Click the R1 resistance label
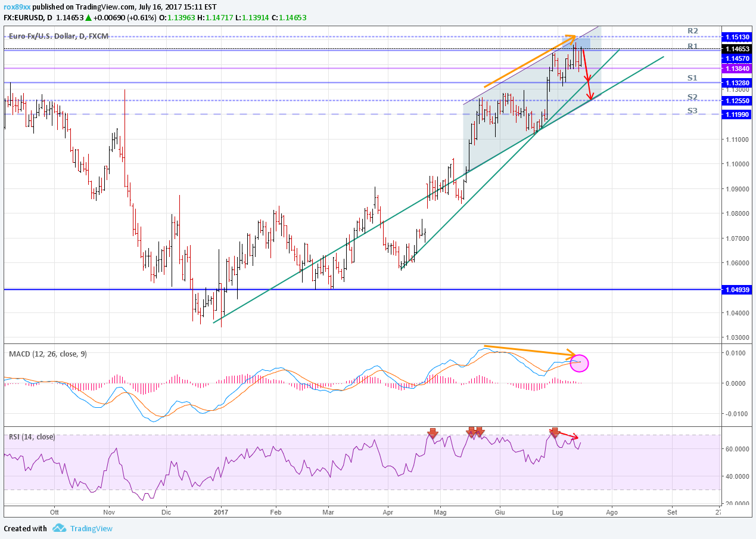 pyautogui.click(x=692, y=46)
